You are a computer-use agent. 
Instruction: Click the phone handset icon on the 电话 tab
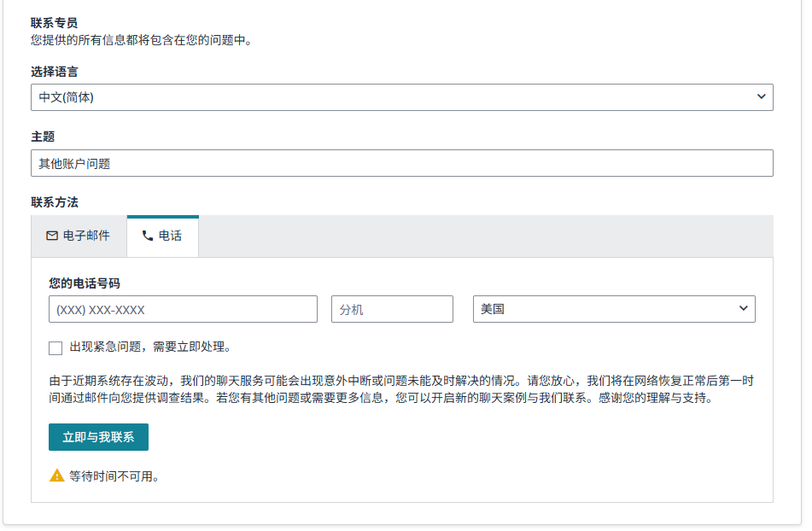click(x=148, y=236)
